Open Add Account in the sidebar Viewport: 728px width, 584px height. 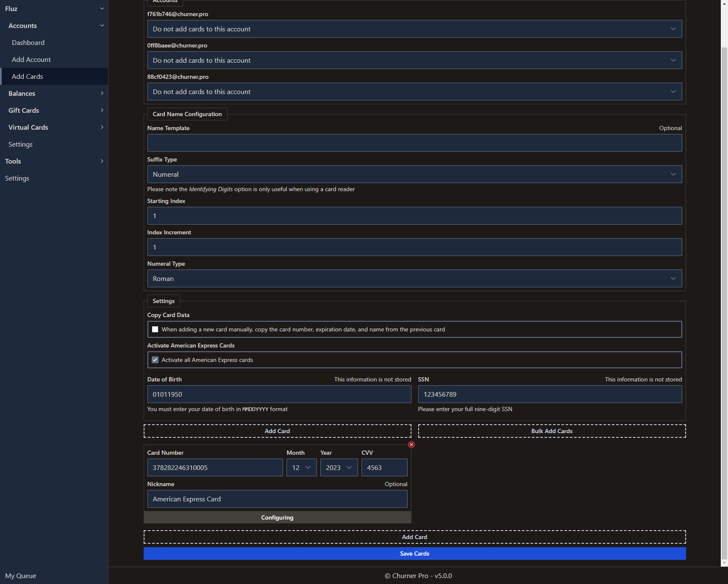[31, 59]
